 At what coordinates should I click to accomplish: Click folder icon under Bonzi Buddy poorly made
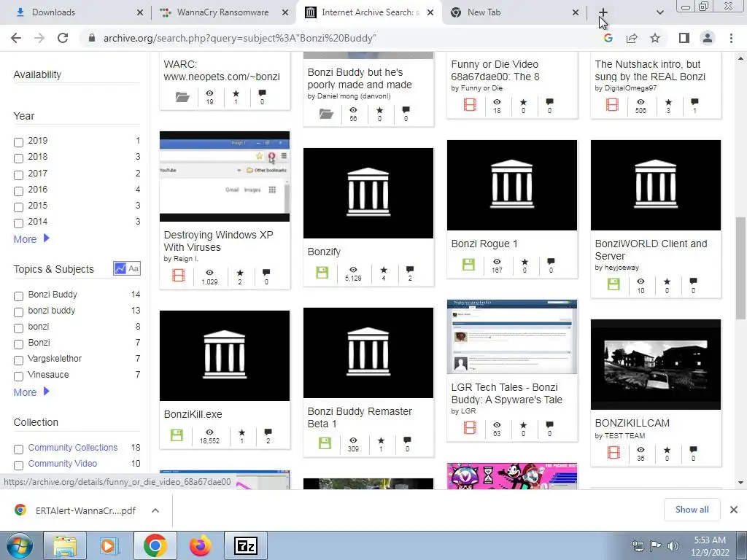(x=326, y=114)
